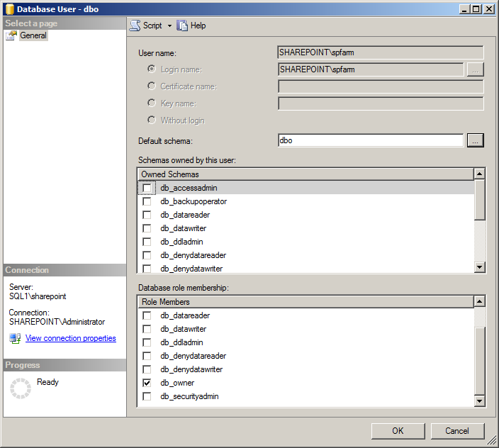
Task: Click the Login name text field
Action: pos(371,69)
